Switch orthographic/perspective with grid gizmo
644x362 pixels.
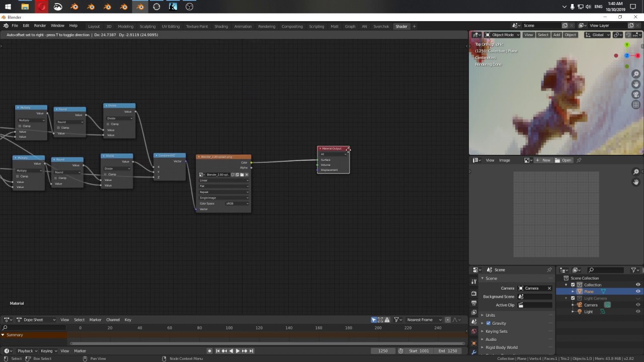(636, 105)
